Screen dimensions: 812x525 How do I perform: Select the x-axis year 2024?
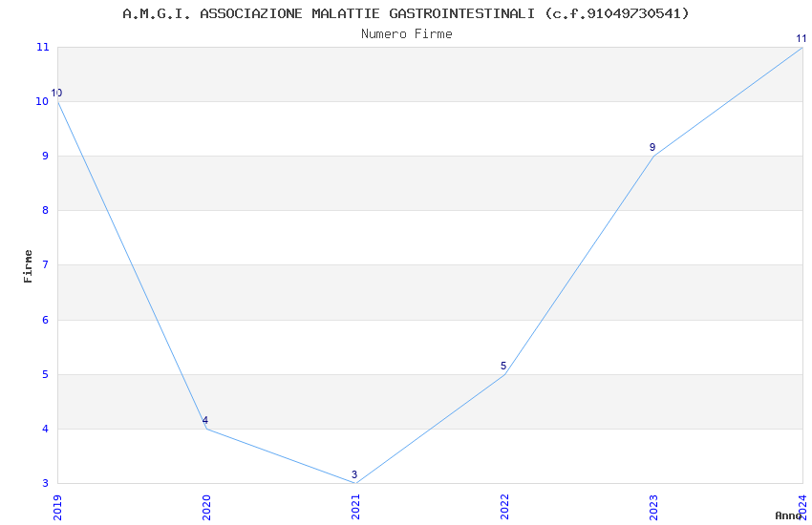point(803,508)
